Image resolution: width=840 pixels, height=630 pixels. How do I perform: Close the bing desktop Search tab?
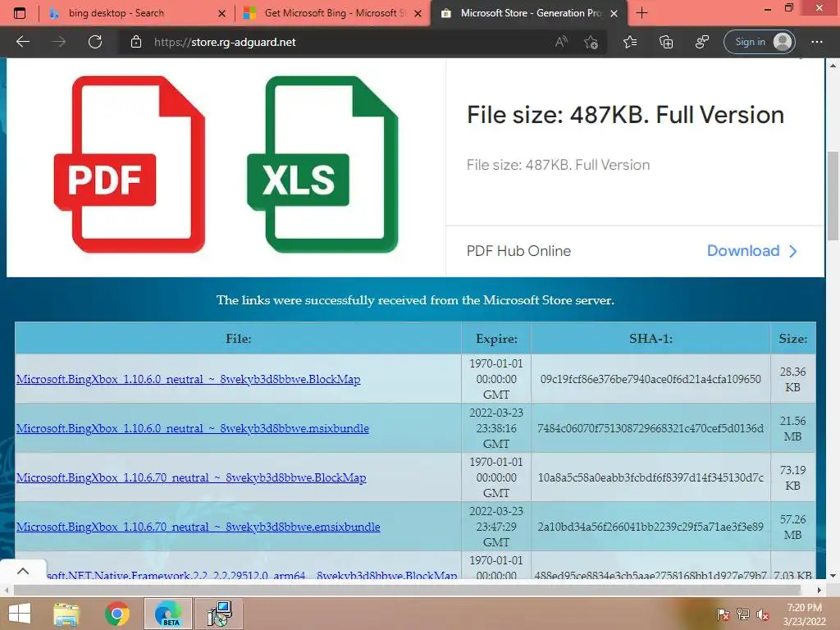pyautogui.click(x=221, y=13)
